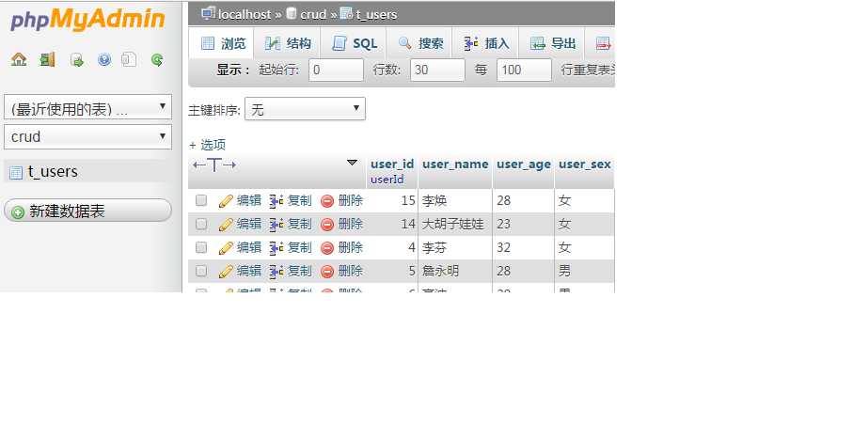This screenshot has width=868, height=439.
Task: Click the 行数 row count input field
Action: tap(437, 70)
